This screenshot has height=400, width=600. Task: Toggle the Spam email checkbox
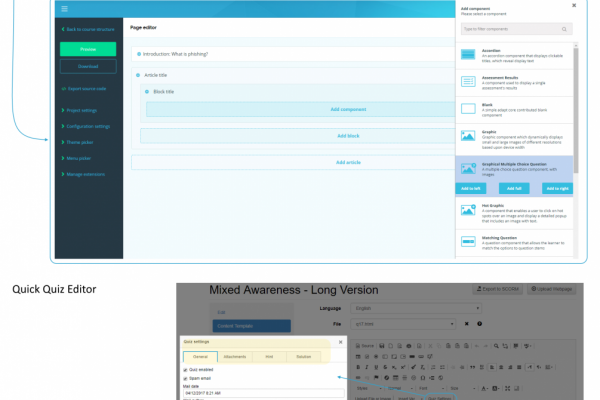[x=186, y=379]
